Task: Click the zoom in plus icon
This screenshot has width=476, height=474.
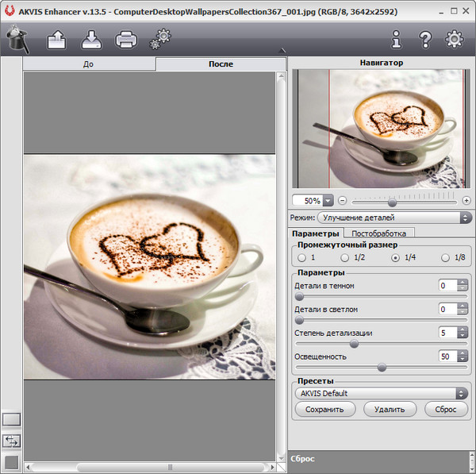Action: click(x=466, y=201)
